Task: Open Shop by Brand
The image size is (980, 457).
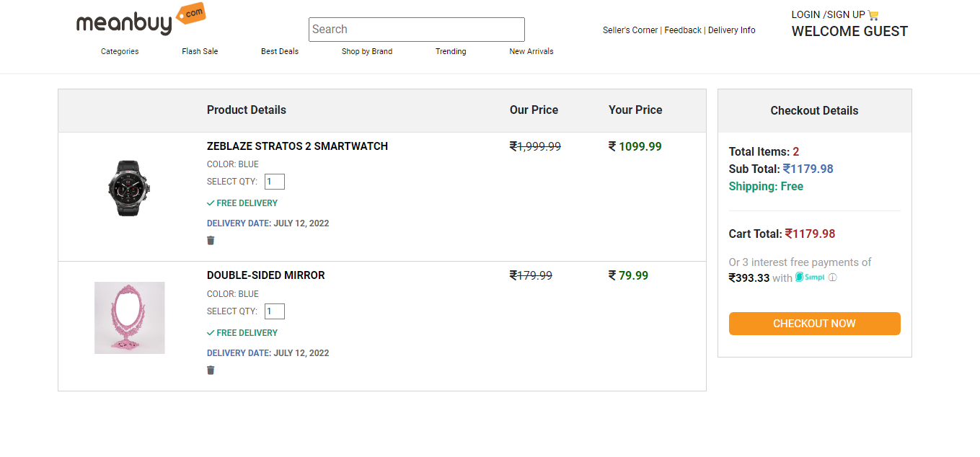Action: [x=367, y=51]
